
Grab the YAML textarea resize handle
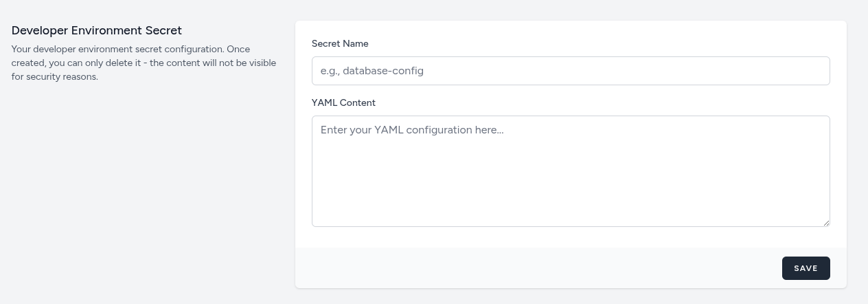tap(826, 222)
